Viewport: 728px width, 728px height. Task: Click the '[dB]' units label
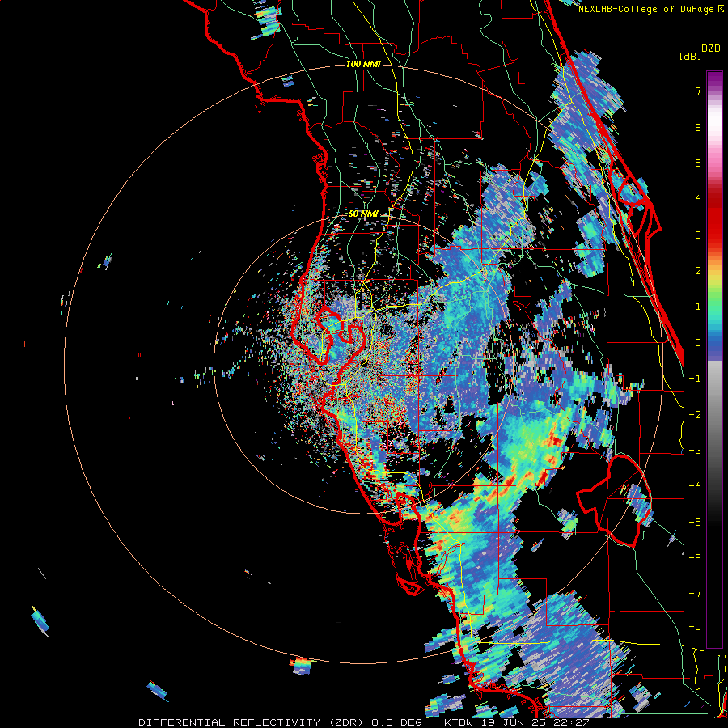pos(691,56)
